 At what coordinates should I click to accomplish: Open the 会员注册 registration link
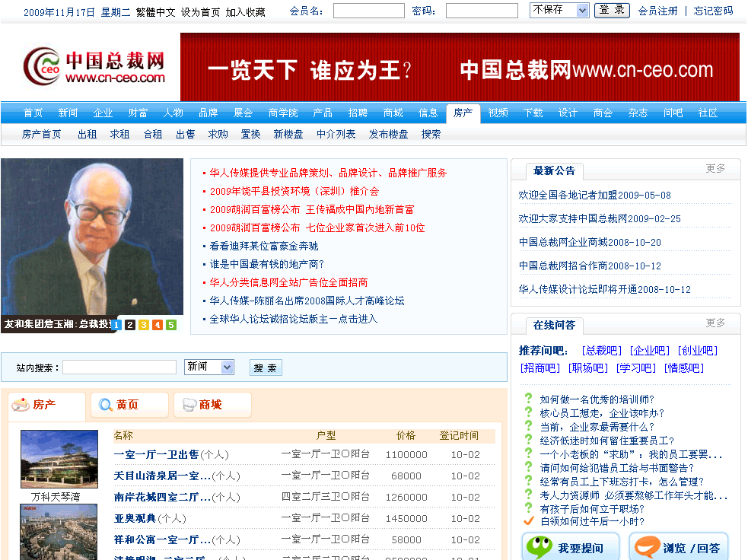[658, 11]
